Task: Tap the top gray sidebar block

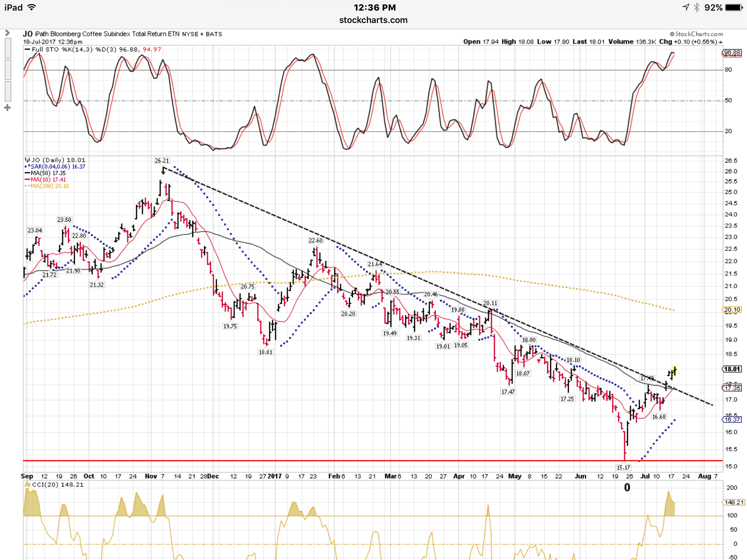Action: pos(8,48)
